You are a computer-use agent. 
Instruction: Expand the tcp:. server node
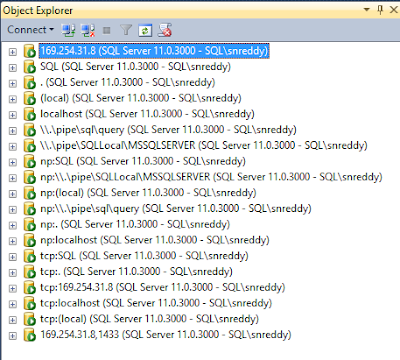click(13, 273)
